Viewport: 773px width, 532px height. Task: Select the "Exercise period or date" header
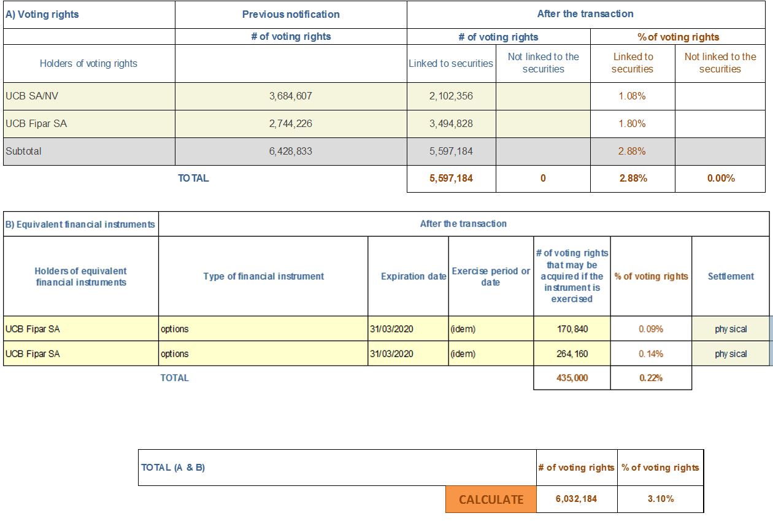click(x=491, y=277)
